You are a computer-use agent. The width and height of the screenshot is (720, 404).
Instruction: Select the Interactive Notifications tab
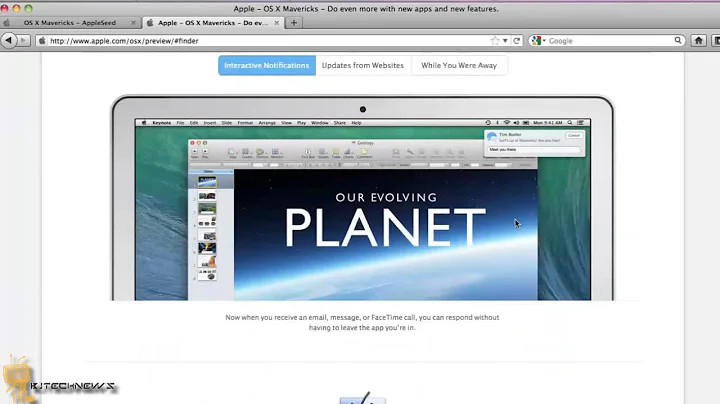267,65
